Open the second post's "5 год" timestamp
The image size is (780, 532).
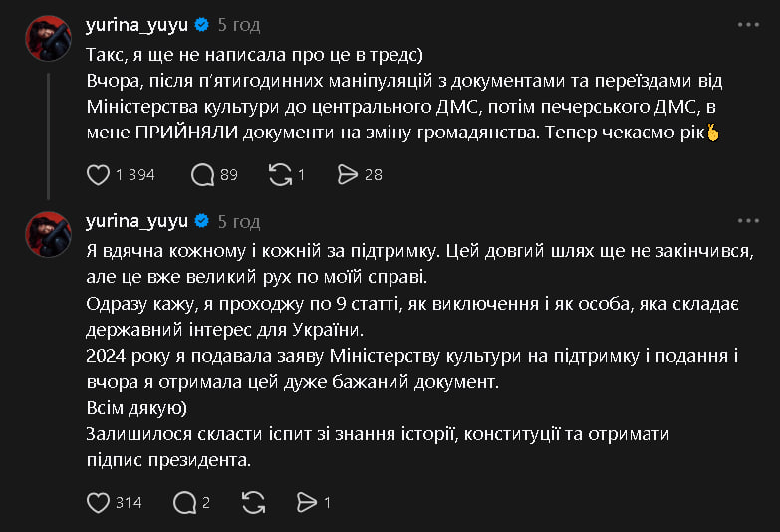pos(239,220)
